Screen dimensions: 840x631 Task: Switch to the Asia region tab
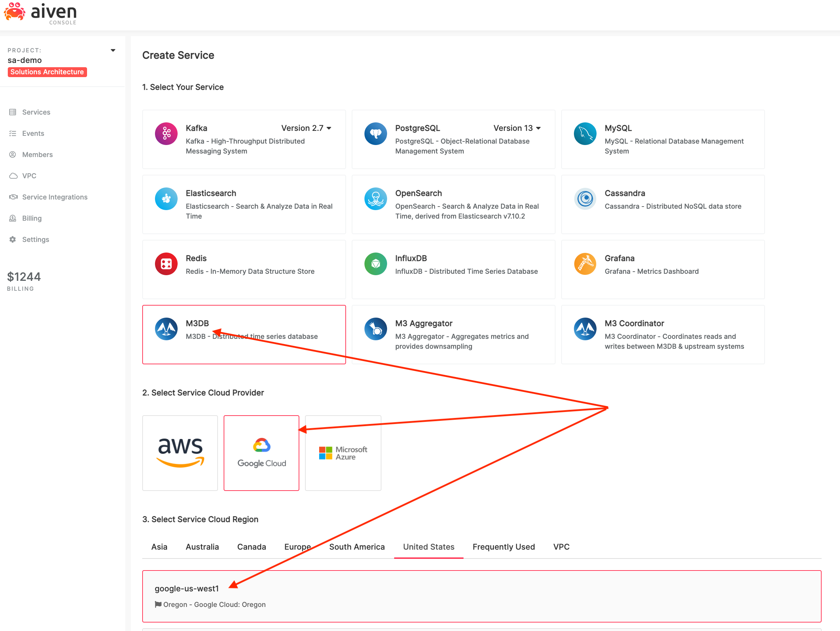coord(159,547)
